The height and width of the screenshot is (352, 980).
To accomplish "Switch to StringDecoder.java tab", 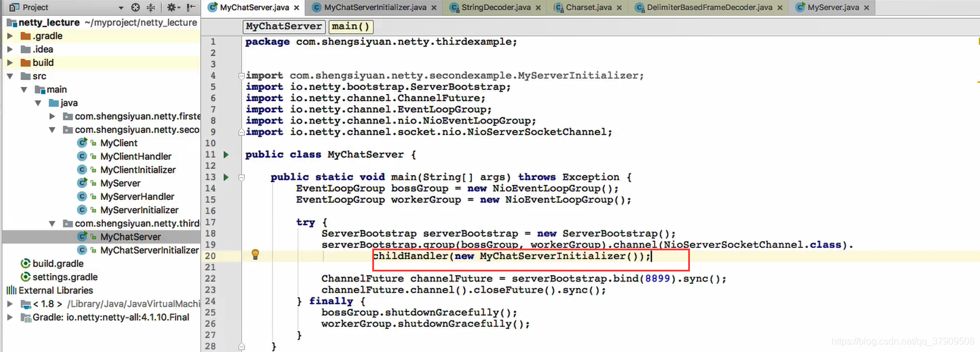I will [x=496, y=8].
